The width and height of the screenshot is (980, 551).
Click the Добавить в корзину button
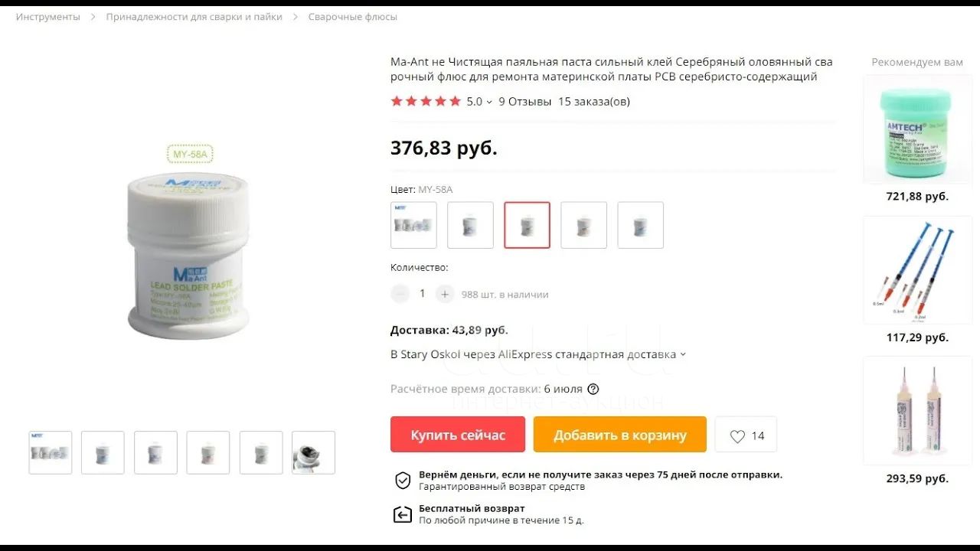pos(620,435)
